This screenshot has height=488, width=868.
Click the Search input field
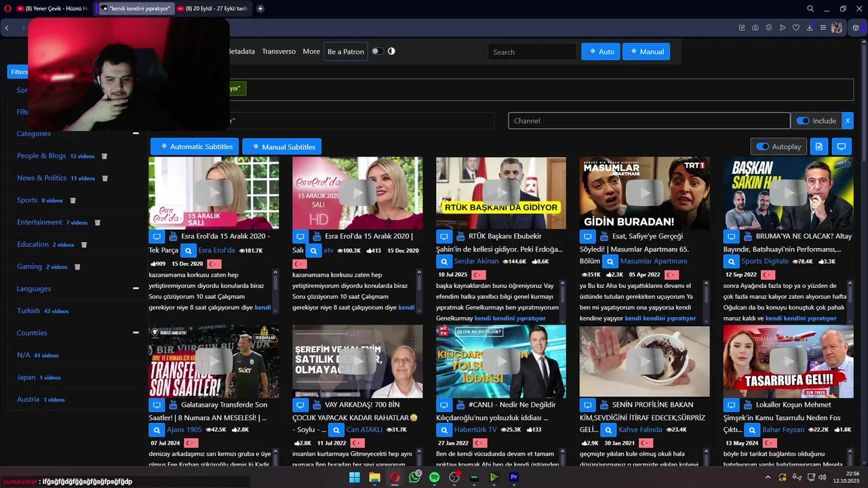pyautogui.click(x=532, y=52)
